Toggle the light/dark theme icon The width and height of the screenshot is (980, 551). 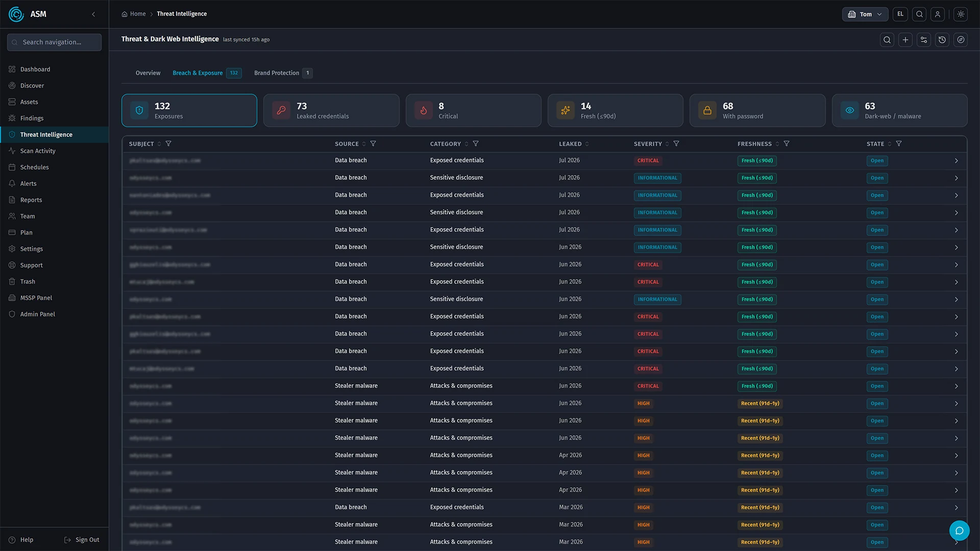pos(961,14)
